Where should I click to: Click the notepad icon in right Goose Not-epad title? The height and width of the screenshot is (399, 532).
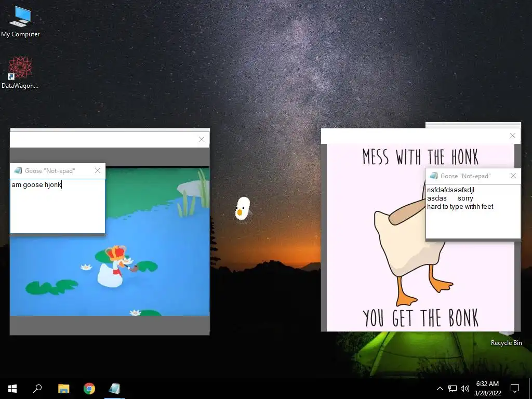click(x=433, y=176)
